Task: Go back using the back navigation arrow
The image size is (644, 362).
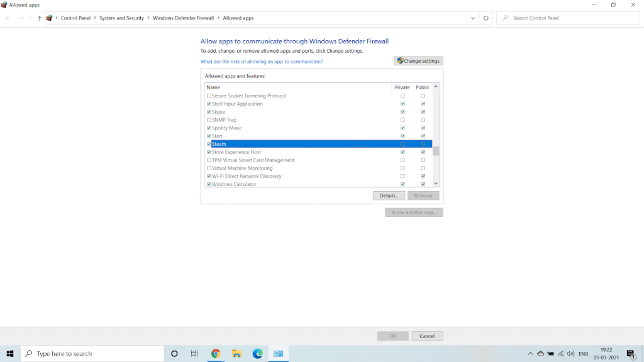Action: pyautogui.click(x=8, y=18)
